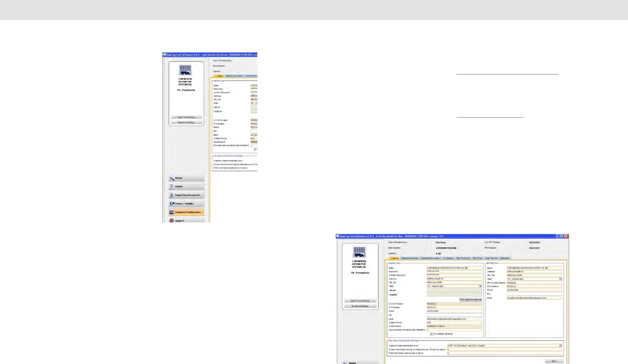Click the Drivers / Vehicles icon
This screenshot has height=364, width=628.
tap(172, 204)
